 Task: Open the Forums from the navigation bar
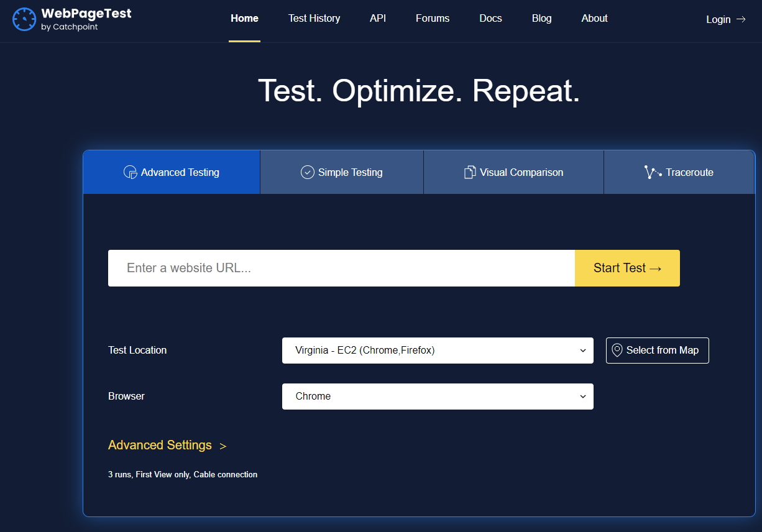click(x=432, y=18)
